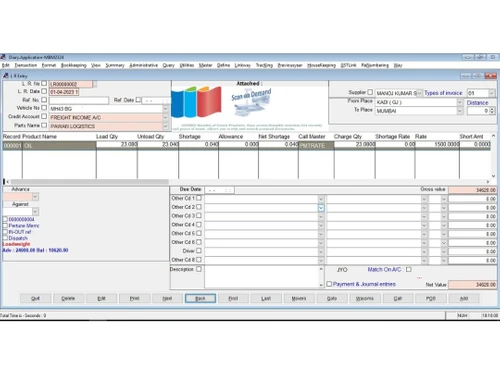Open the Advance dropdown
Viewport: 500px width, 375px height.
coord(35,197)
